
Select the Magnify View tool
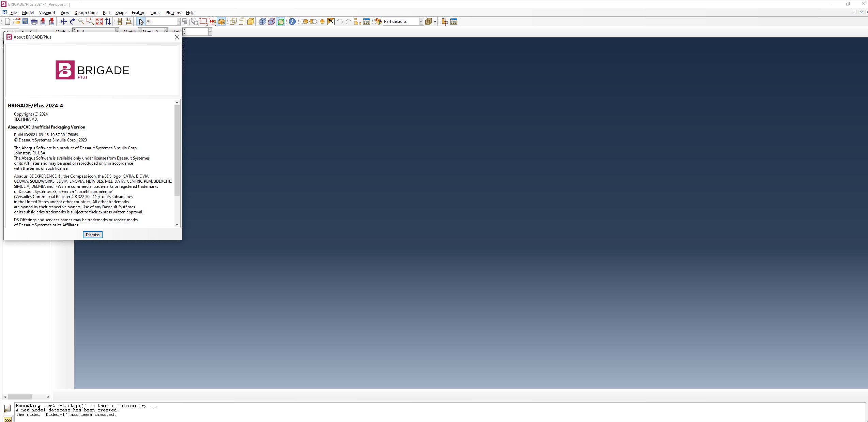(x=81, y=21)
